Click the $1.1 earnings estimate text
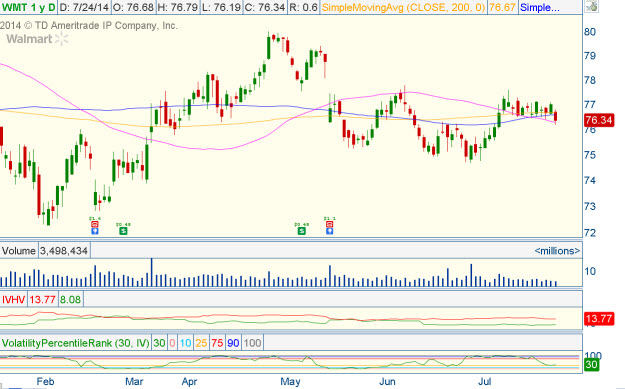625x389 pixels. pyautogui.click(x=329, y=218)
